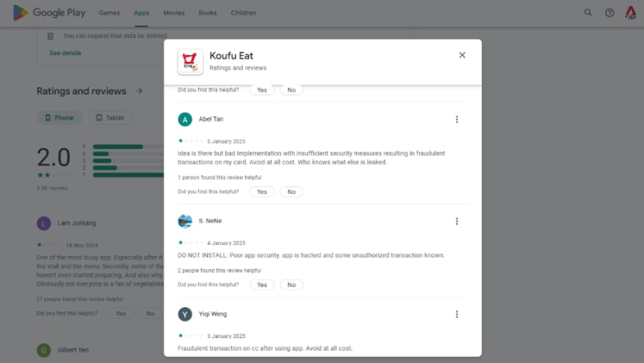Viewport: 644px width, 363px height.
Task: Click Yiqi Weng's avatar
Action: click(x=185, y=315)
